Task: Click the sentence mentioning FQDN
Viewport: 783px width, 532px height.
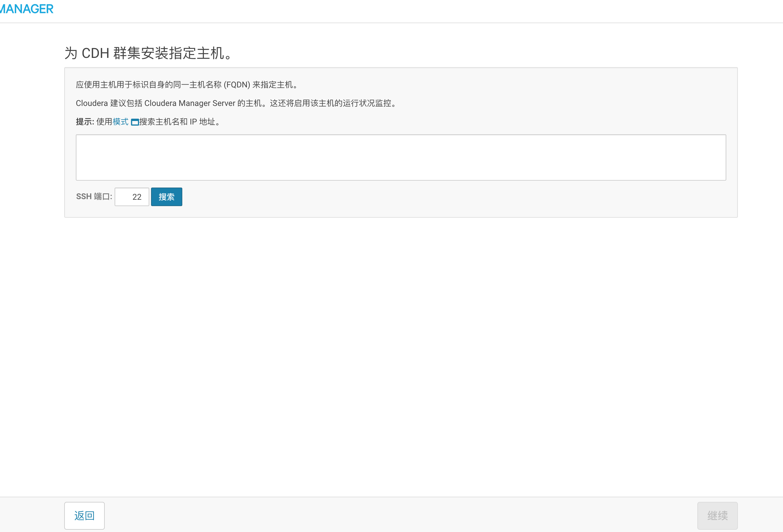Action: point(187,85)
